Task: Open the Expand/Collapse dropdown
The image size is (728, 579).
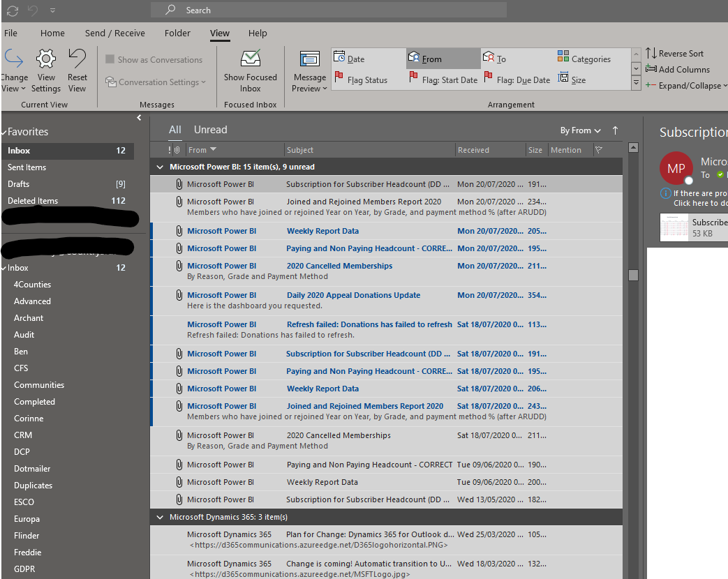Action: 685,86
